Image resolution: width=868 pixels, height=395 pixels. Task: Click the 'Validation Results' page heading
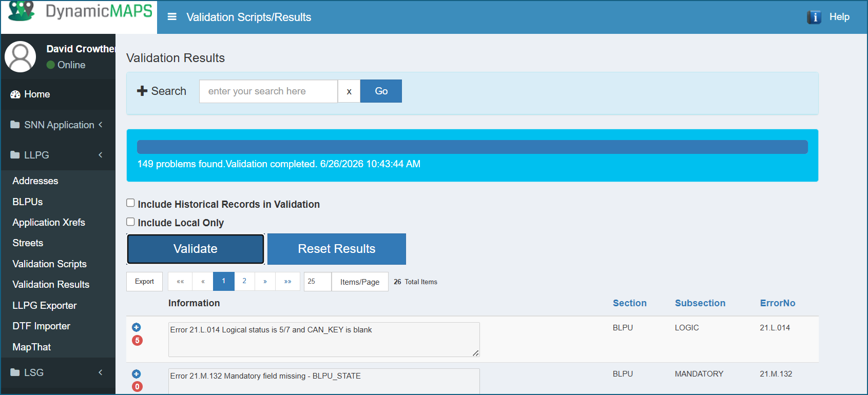[x=176, y=58]
